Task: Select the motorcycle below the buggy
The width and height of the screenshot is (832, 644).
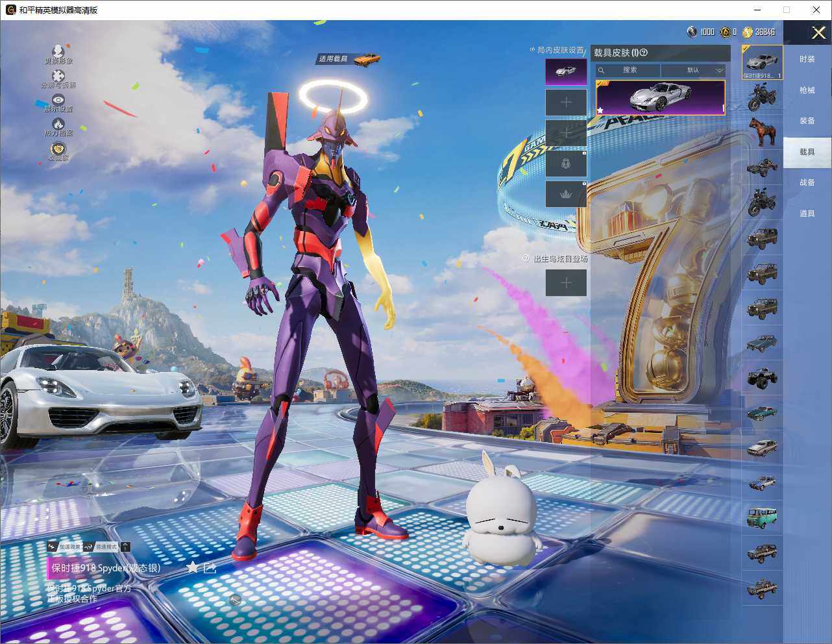Action: 763,202
